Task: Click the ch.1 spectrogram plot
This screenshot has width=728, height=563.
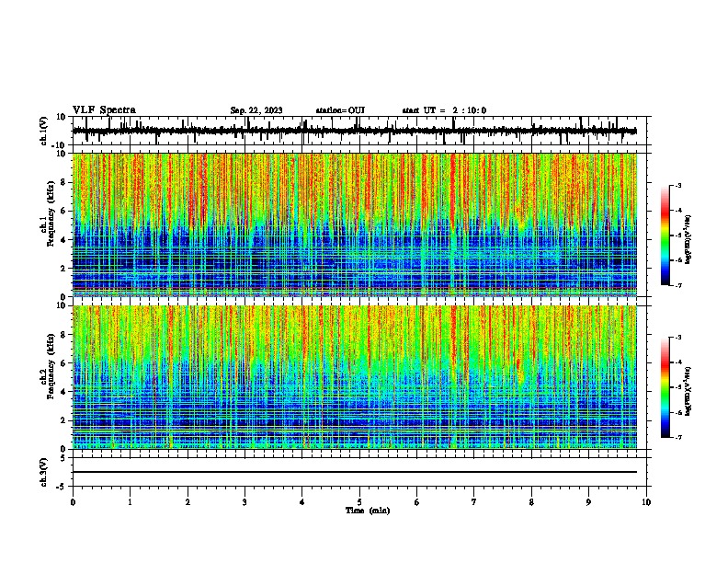Action: pyautogui.click(x=355, y=224)
